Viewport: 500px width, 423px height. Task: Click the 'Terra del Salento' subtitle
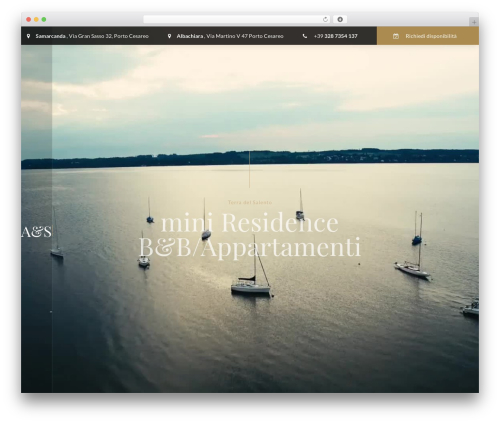250,202
